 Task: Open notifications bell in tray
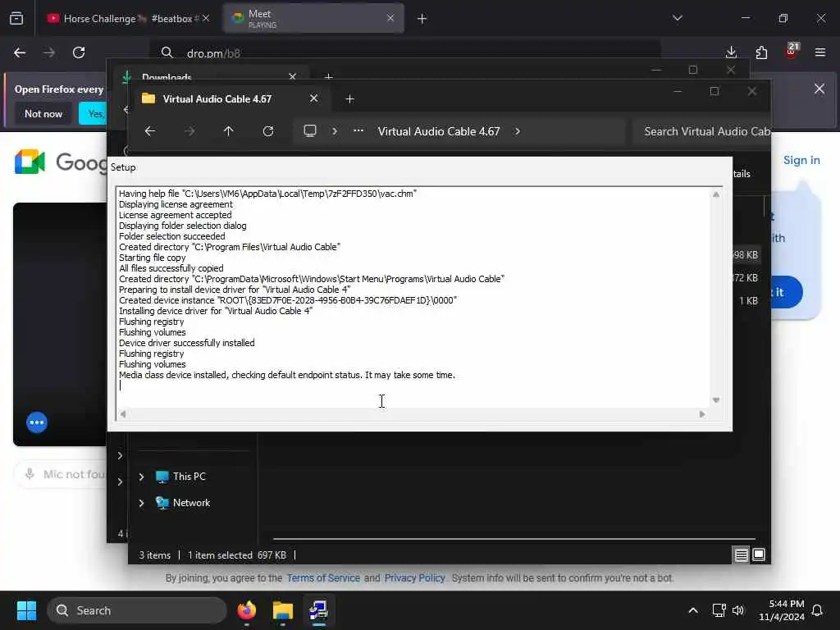(x=818, y=610)
